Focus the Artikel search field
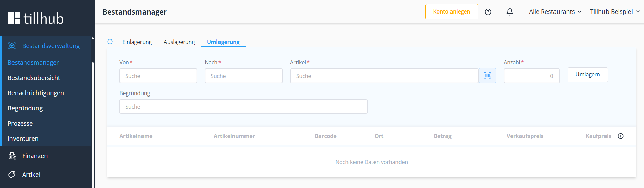 384,76
